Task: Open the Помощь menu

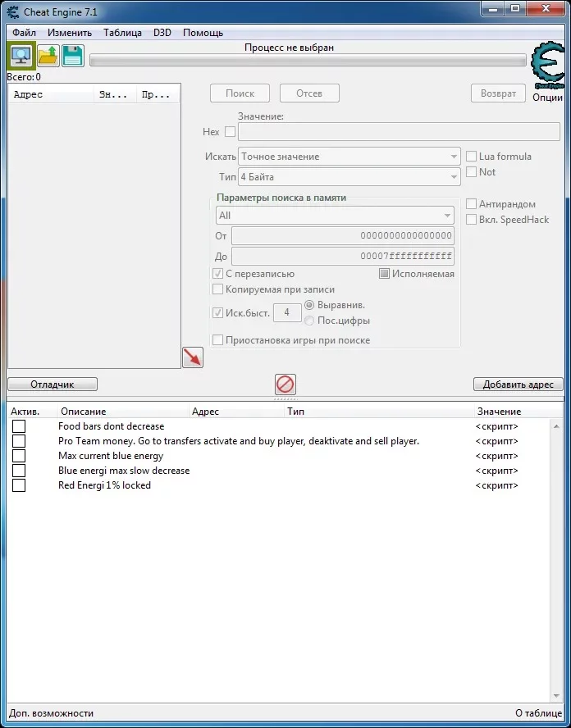Action: tap(203, 33)
